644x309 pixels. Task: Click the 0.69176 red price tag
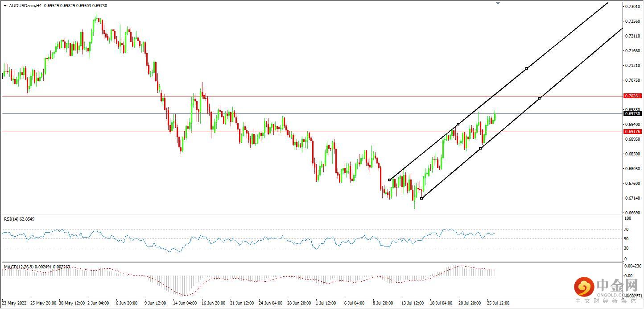(632, 132)
